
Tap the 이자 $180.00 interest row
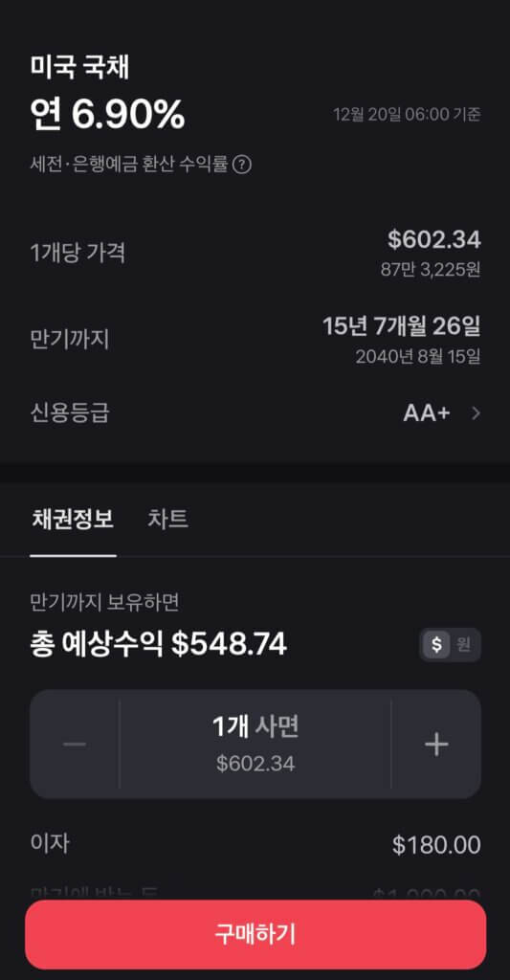255,845
